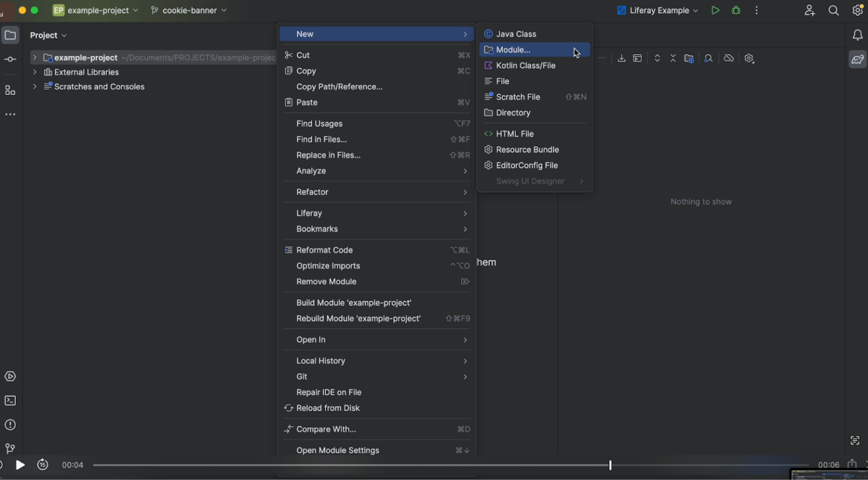Open the cookie-banner branch dropdown
This screenshot has width=868, height=480.
click(x=189, y=10)
